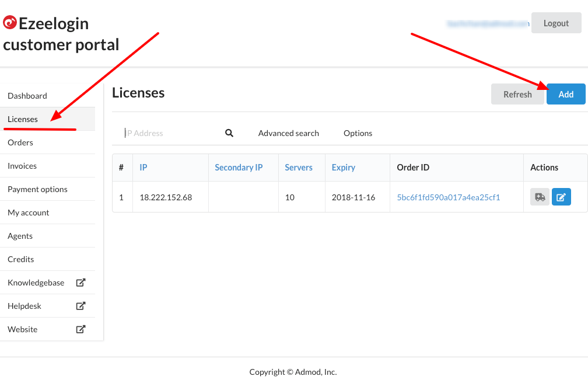Click the expiry date 2018-11-16
The image size is (588, 383).
[353, 197]
